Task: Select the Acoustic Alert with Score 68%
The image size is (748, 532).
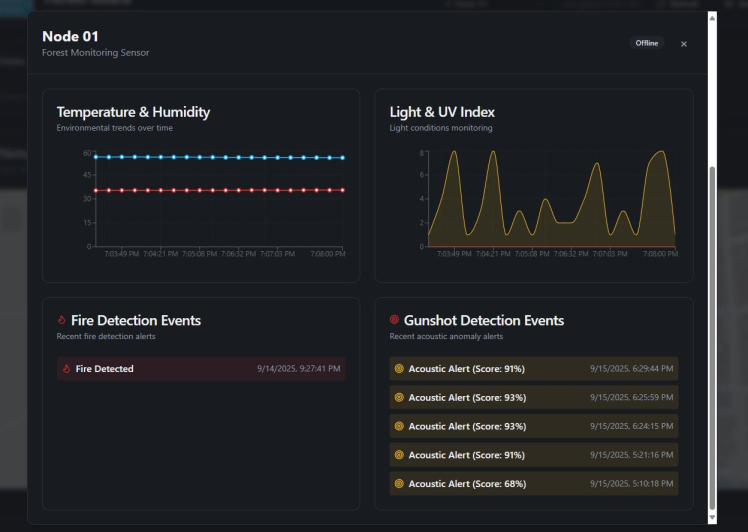Action: [x=466, y=484]
